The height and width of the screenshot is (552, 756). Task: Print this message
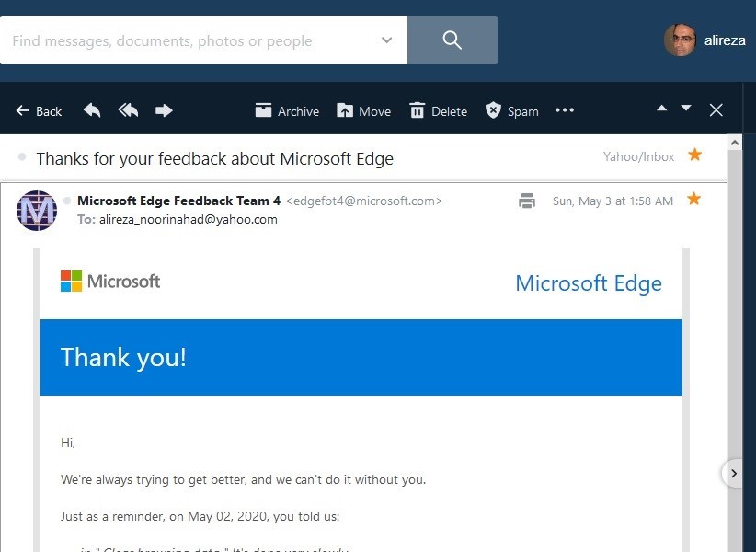pos(527,201)
